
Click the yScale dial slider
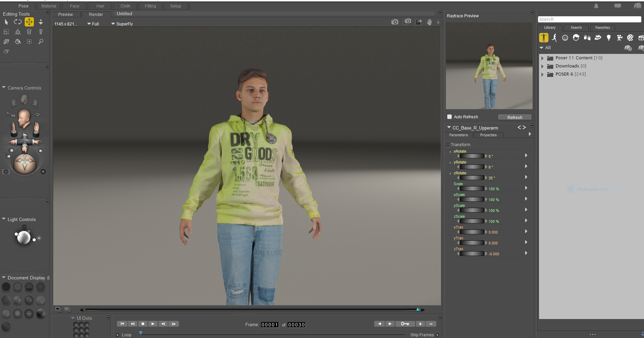(472, 210)
